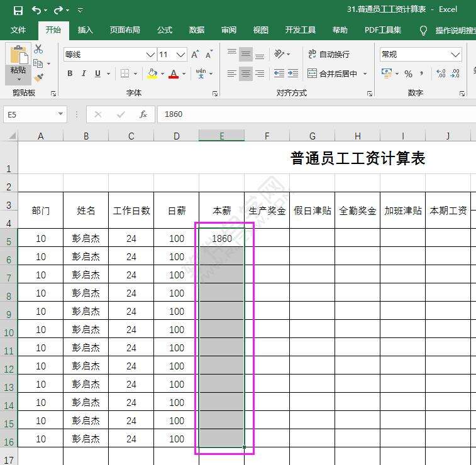Click the Redo arrow icon
The width and height of the screenshot is (476, 465).
[x=58, y=10]
